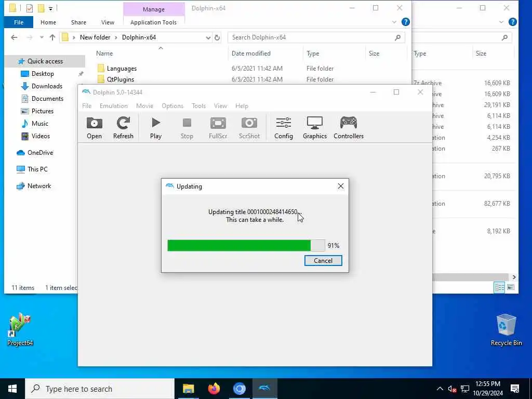Open Music in the navigation pane
Viewport: 532px width, 399px height.
[x=39, y=124]
